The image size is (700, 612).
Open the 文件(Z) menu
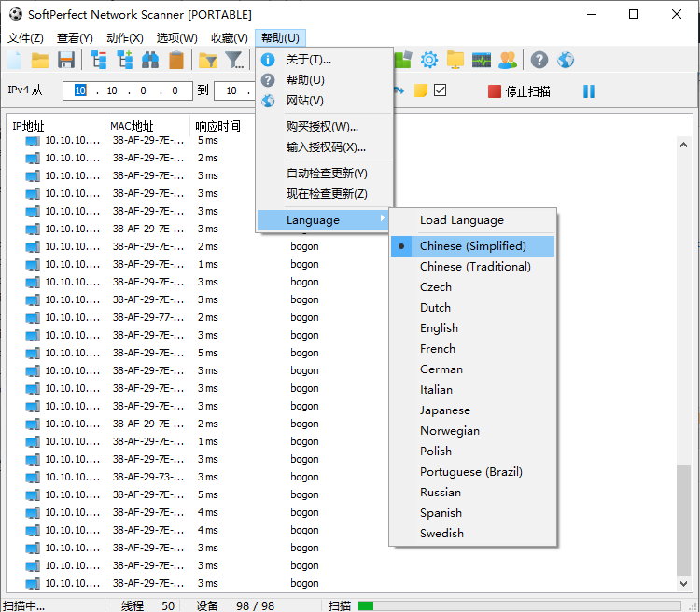point(25,38)
